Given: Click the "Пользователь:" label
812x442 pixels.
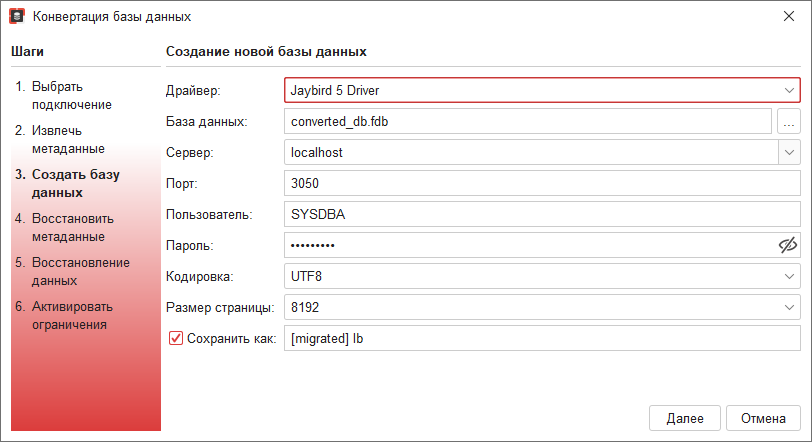Looking at the screenshot, I should 209,214.
